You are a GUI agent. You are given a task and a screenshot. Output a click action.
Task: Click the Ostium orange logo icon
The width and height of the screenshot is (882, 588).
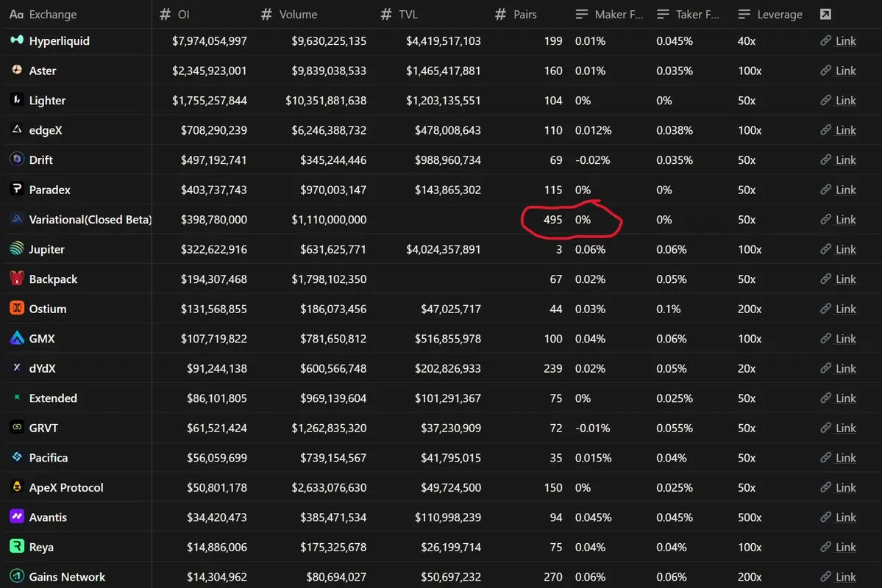click(17, 308)
